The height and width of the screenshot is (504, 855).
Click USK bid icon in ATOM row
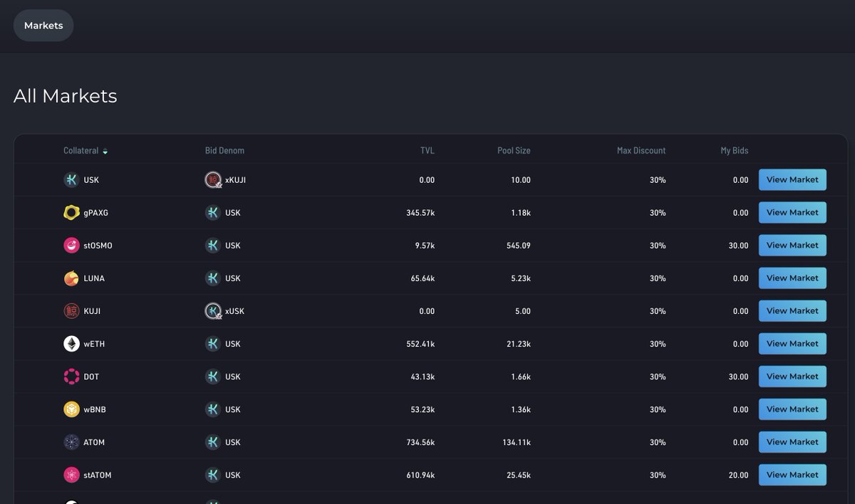point(213,442)
